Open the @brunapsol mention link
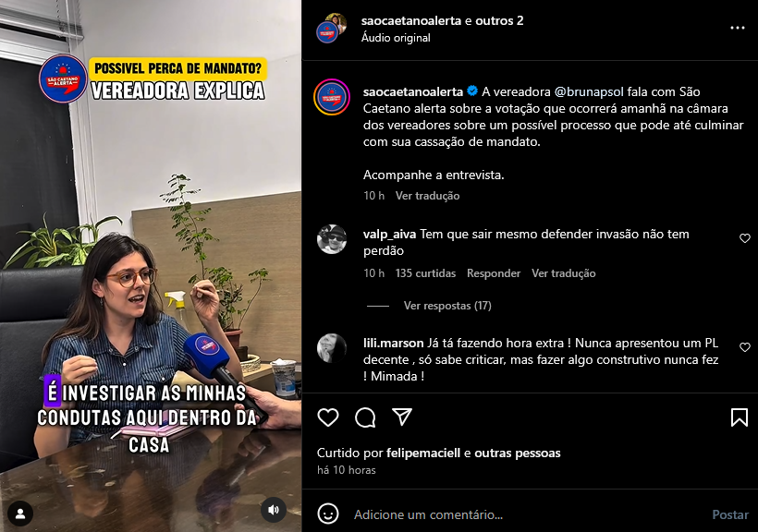758x532 pixels. click(589, 91)
